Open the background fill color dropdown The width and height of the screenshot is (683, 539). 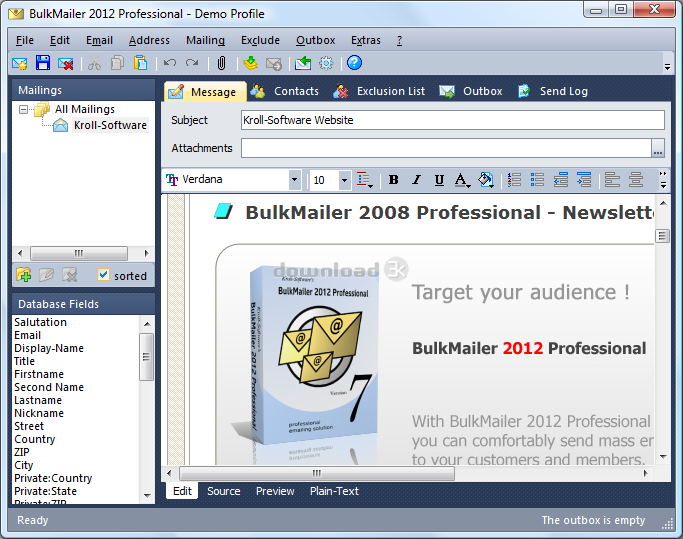coord(486,180)
